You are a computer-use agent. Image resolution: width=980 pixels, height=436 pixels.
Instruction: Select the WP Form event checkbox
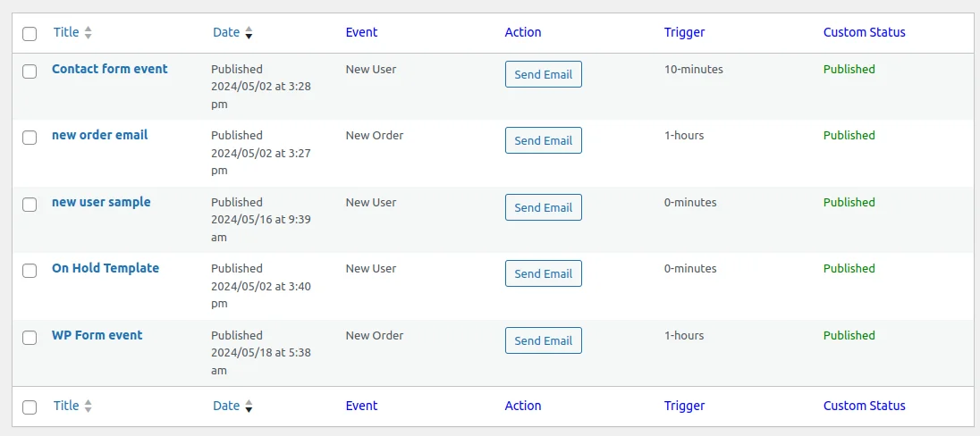click(30, 337)
